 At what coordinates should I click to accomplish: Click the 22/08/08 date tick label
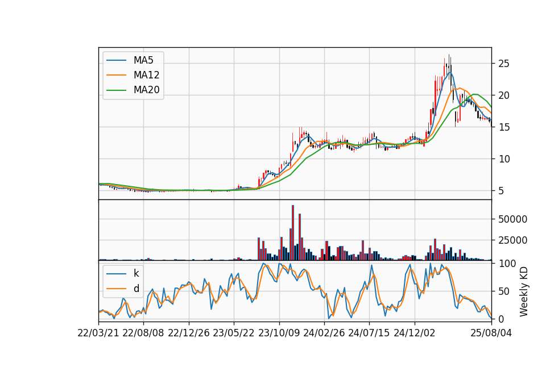pyautogui.click(x=143, y=333)
